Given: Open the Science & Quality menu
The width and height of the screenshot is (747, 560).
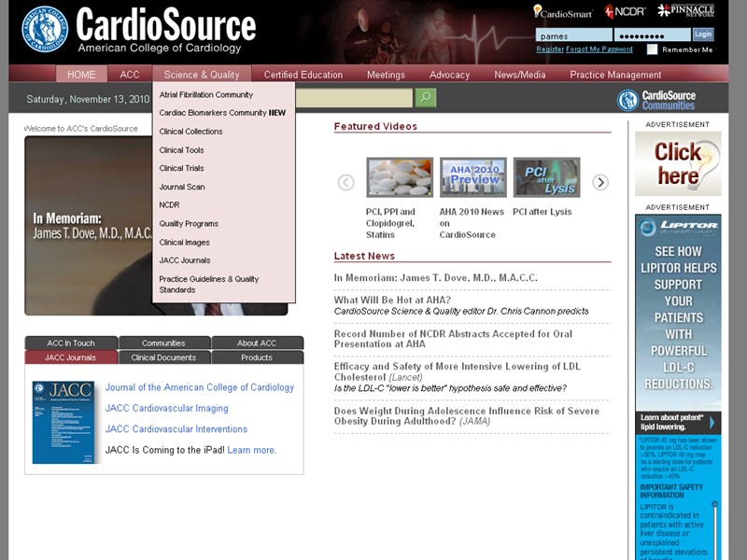Looking at the screenshot, I should click(202, 75).
